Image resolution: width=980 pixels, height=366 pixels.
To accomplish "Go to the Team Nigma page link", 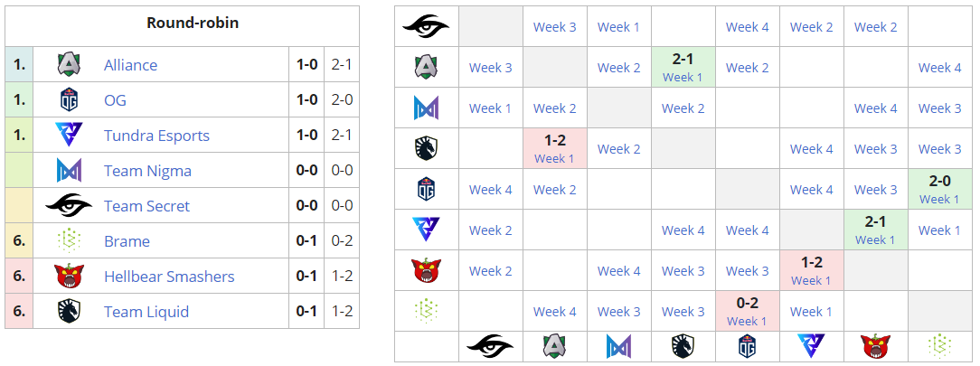I will click(x=147, y=171).
